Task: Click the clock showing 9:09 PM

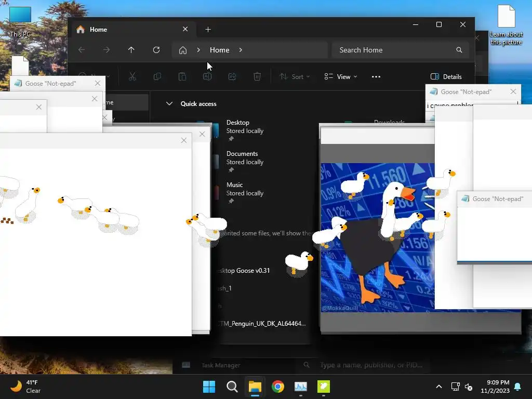Action: point(495,387)
